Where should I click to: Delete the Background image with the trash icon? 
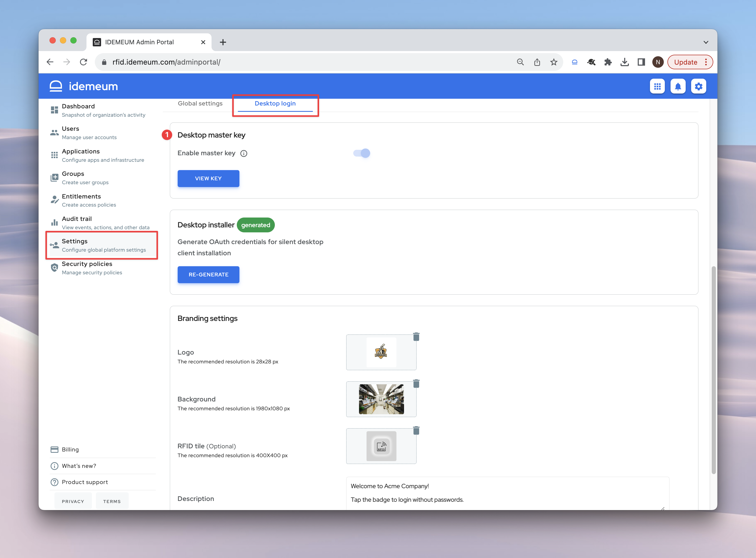tap(416, 383)
